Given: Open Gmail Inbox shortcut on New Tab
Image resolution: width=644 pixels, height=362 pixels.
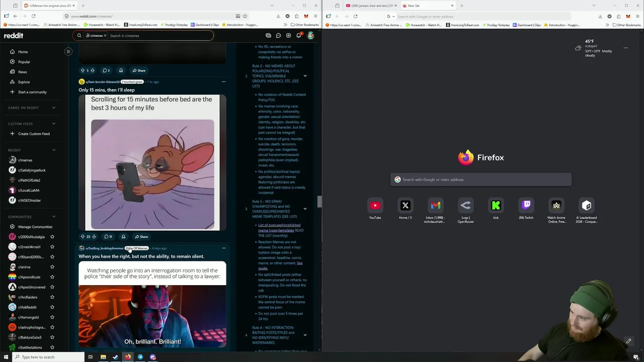Looking at the screenshot, I should (x=436, y=205).
